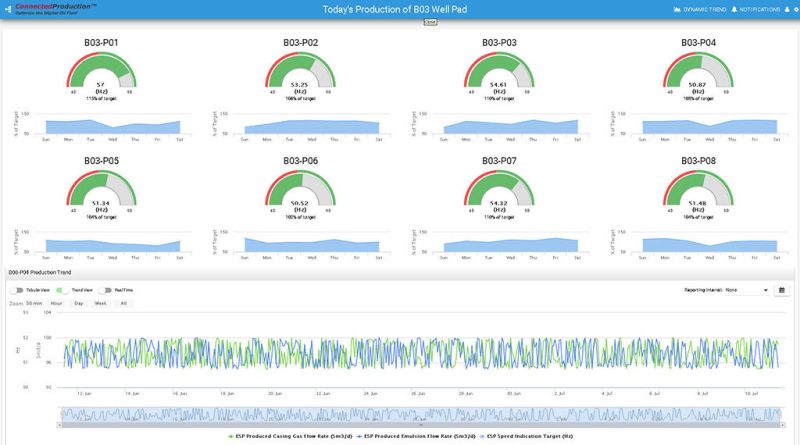The width and height of the screenshot is (800, 445).
Task: Click the B03-P01 well title
Action: (101, 42)
